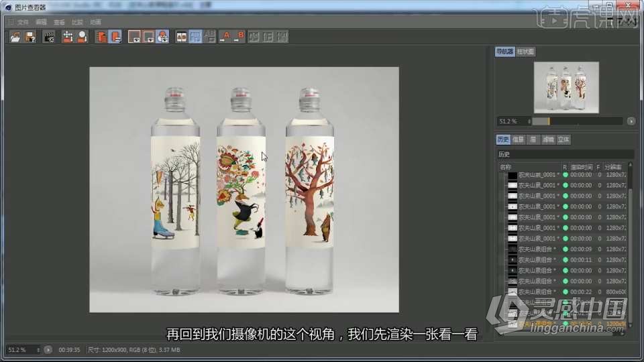Click the status bar 51.2 % zoom field
Screen dimensions: 644x362
pos(21,350)
